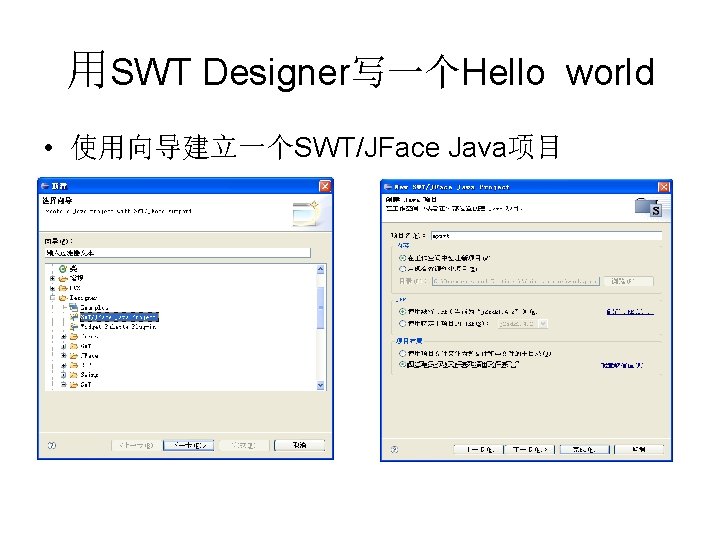
Task: Click the Designer folder icon in the tree
Action: click(x=63, y=298)
